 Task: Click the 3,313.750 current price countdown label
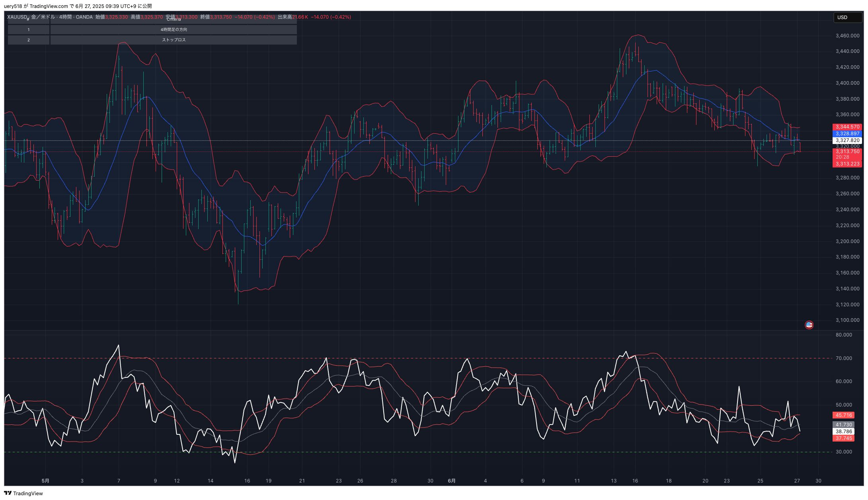(847, 154)
